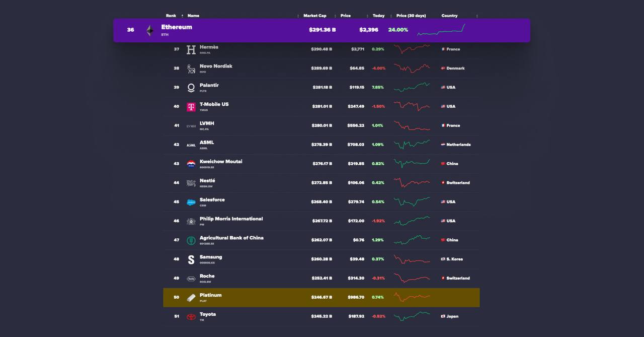Click Toyota's -0.52% change value
The height and width of the screenshot is (337, 644).
[378, 316]
